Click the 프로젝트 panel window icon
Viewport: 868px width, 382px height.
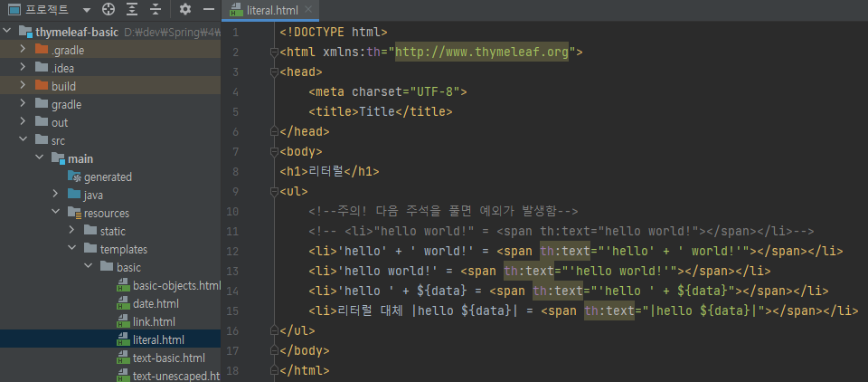click(15, 9)
